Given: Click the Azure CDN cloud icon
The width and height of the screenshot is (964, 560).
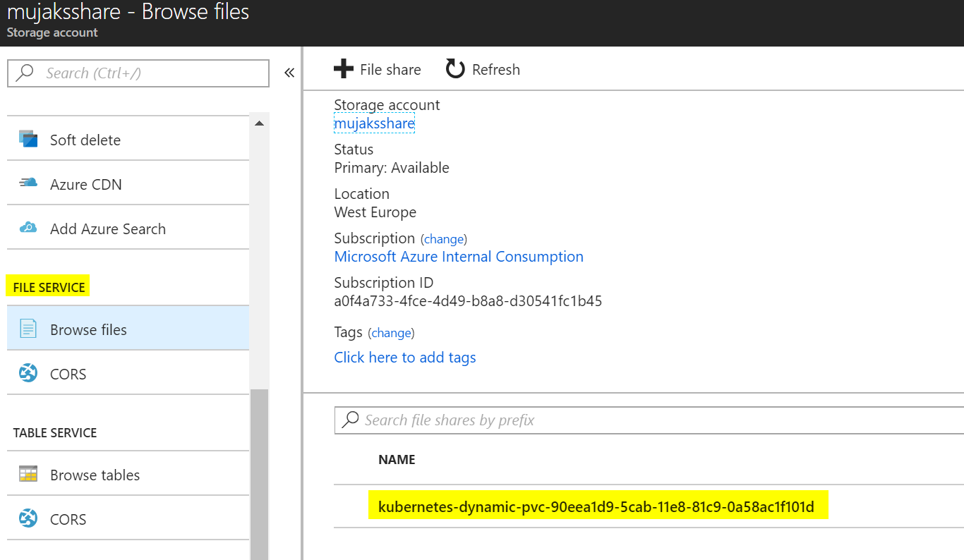Looking at the screenshot, I should point(28,183).
